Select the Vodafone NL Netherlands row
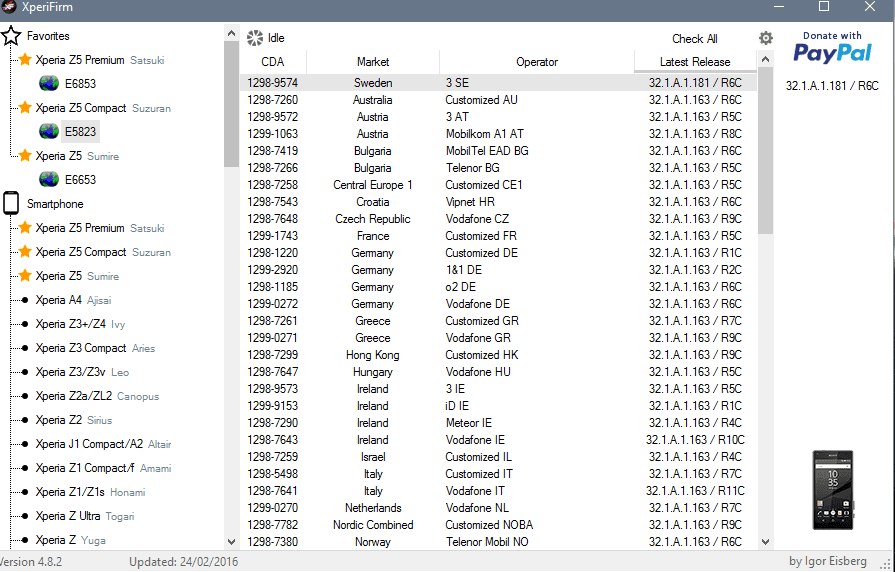This screenshot has width=895, height=572. point(498,507)
